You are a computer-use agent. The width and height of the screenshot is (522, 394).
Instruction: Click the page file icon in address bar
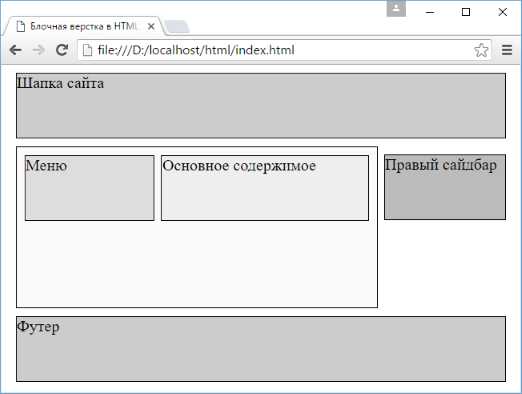(x=87, y=50)
